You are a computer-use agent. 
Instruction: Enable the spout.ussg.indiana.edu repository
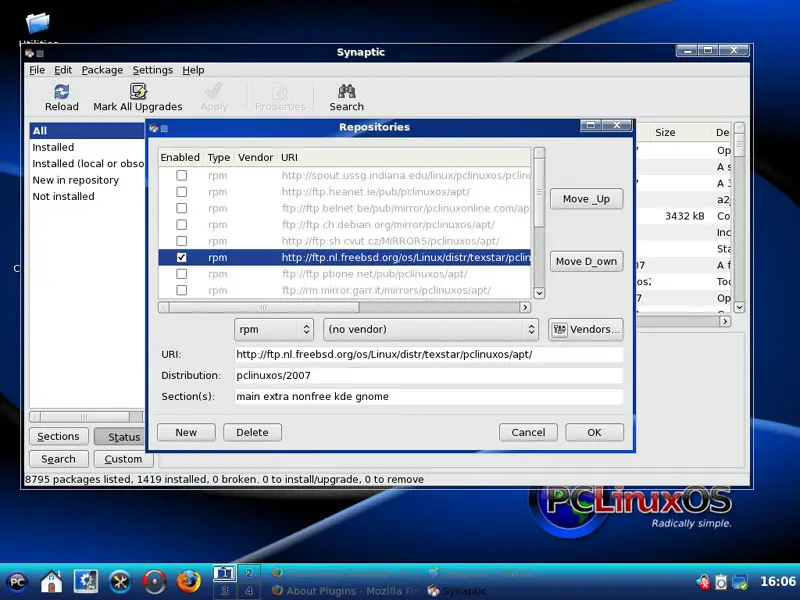click(x=181, y=176)
